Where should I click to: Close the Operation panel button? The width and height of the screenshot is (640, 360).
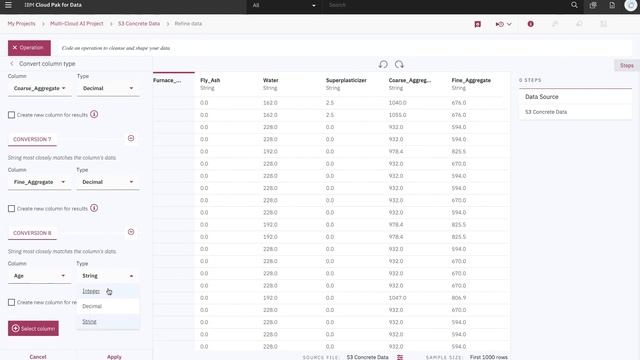29,48
